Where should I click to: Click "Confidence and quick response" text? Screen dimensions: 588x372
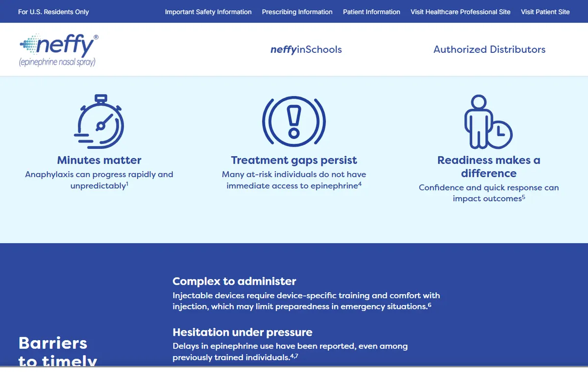click(489, 193)
